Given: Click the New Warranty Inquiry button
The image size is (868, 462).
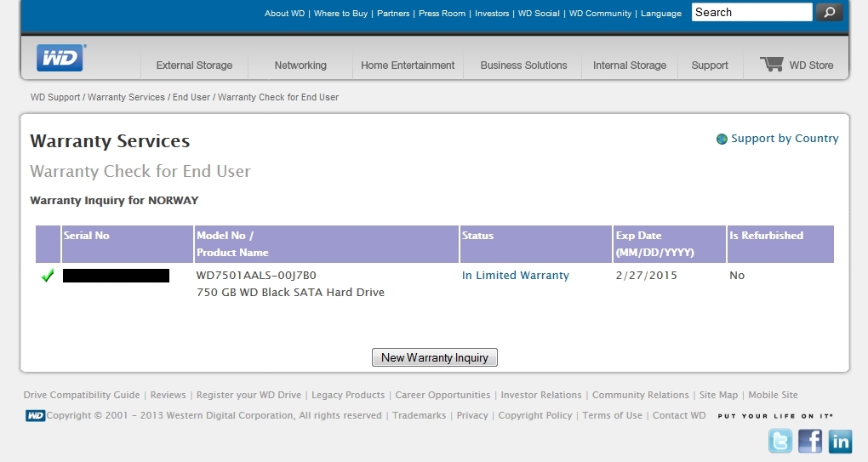Looking at the screenshot, I should pyautogui.click(x=435, y=357).
